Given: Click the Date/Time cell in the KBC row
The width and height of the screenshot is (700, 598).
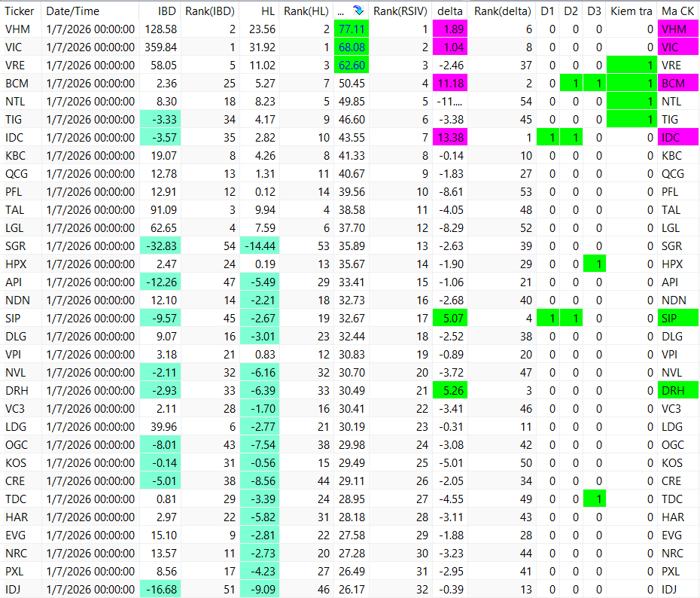Looking at the screenshot, I should 90,156.
